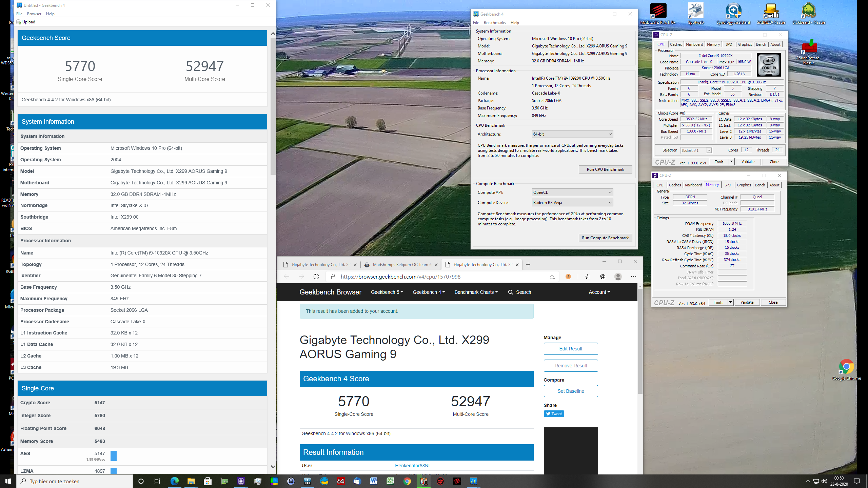Click the Tweet share button

coord(554,414)
